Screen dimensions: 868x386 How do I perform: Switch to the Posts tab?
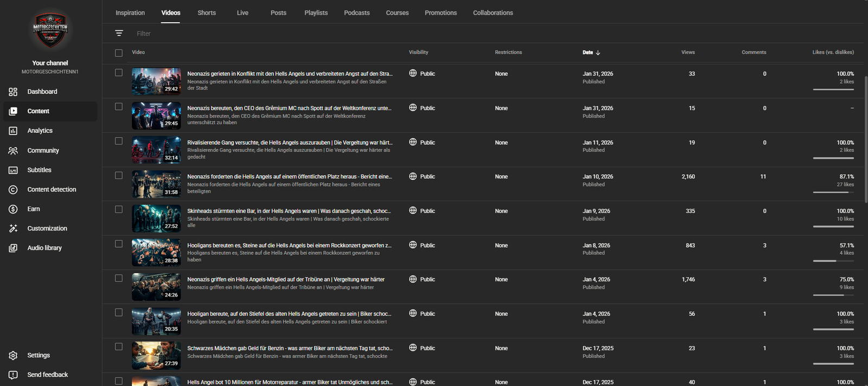[x=278, y=12]
